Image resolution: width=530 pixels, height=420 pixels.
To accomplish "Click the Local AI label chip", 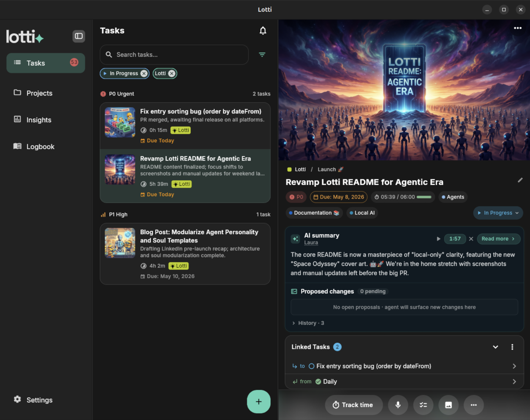I will click(362, 213).
